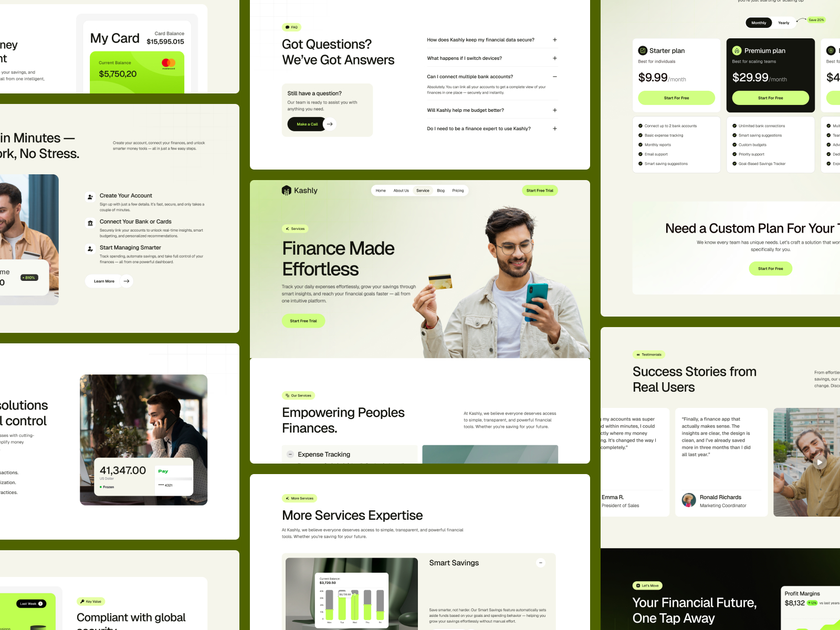Image resolution: width=840 pixels, height=630 pixels.
Task: Select the Service nav item
Action: coord(423,191)
